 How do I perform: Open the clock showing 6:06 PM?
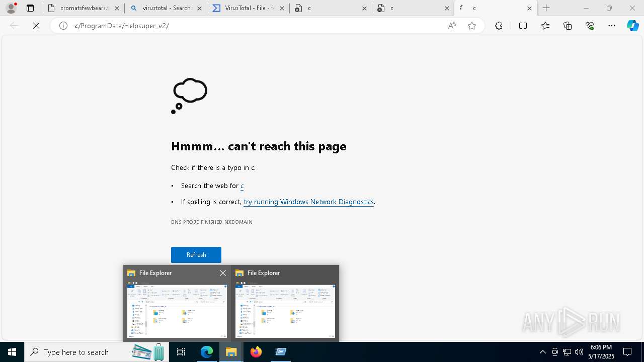coord(601,352)
